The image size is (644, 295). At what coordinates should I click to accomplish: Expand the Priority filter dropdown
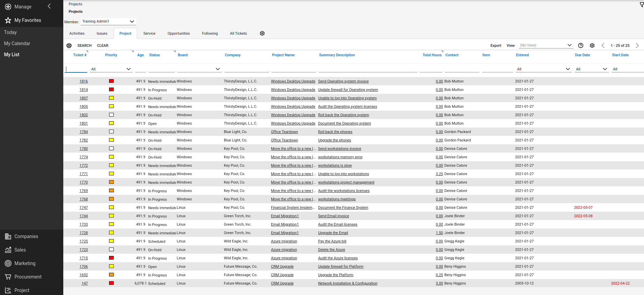pyautogui.click(x=129, y=69)
